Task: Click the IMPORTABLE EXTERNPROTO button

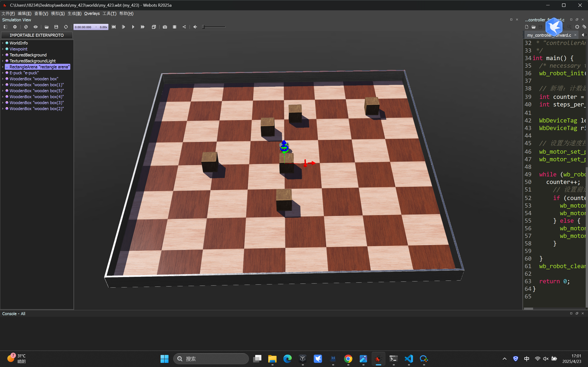Action: (37, 35)
